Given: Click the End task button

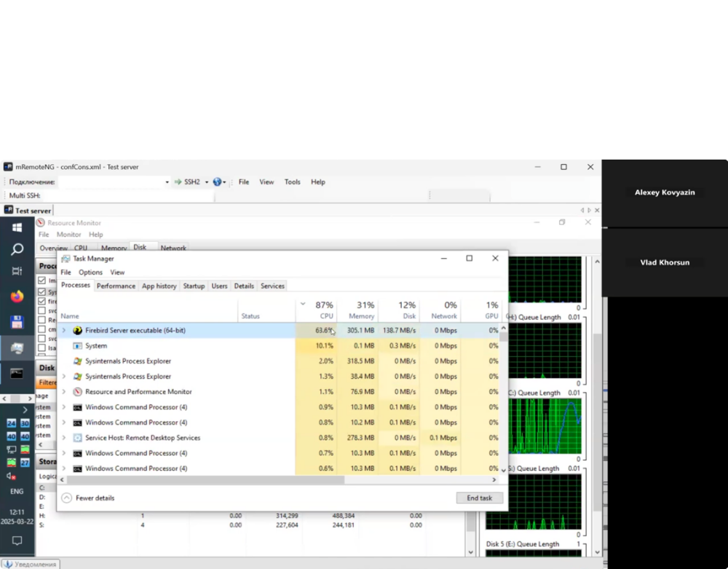Looking at the screenshot, I should (x=479, y=498).
